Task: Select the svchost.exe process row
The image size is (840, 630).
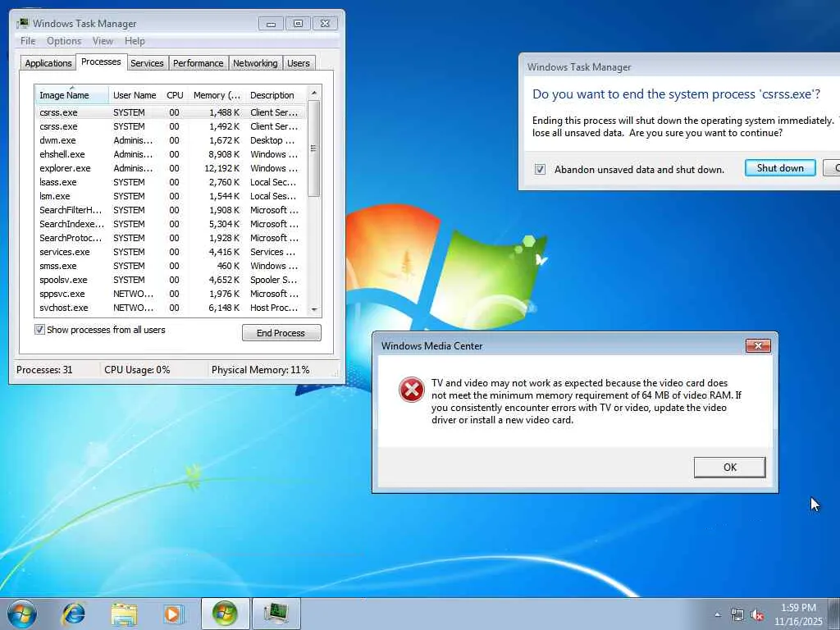Action: point(171,308)
